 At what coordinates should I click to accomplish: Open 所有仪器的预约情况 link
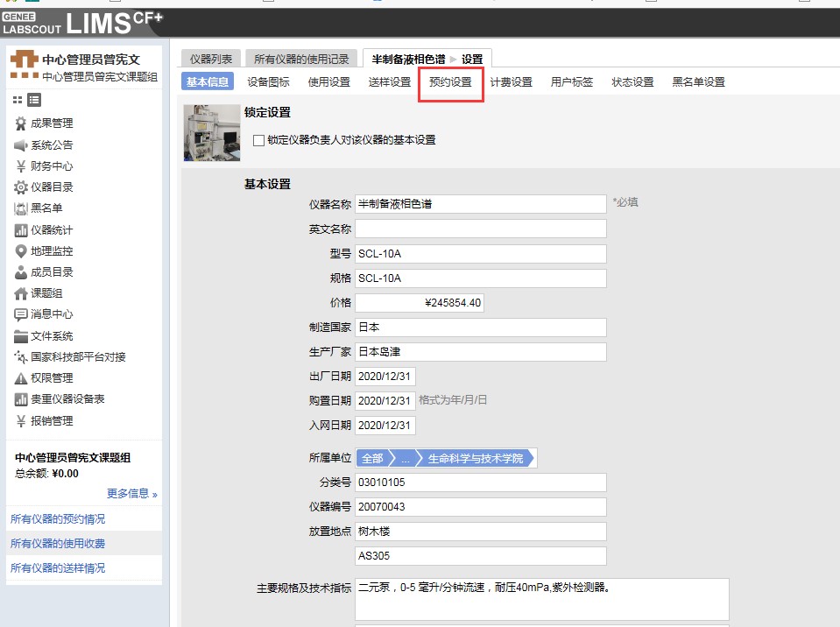58,519
